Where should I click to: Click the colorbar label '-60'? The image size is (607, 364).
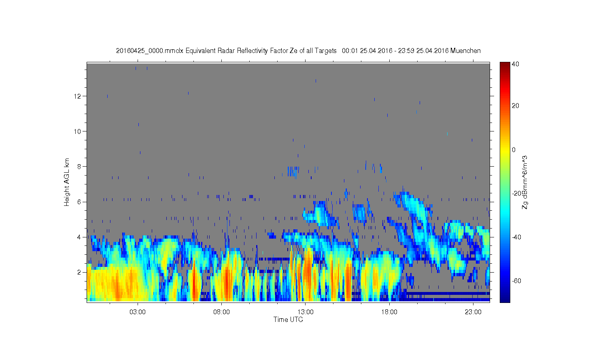tap(517, 281)
